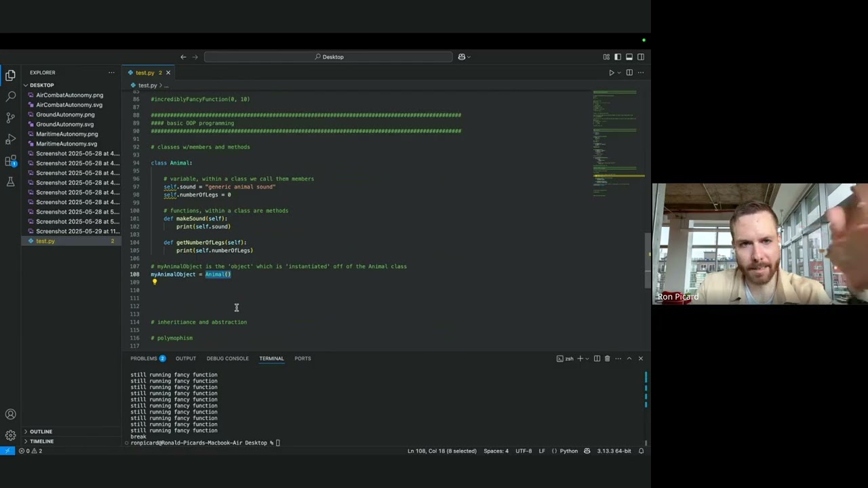
Task: Go forward with the right arrow
Action: point(196,57)
